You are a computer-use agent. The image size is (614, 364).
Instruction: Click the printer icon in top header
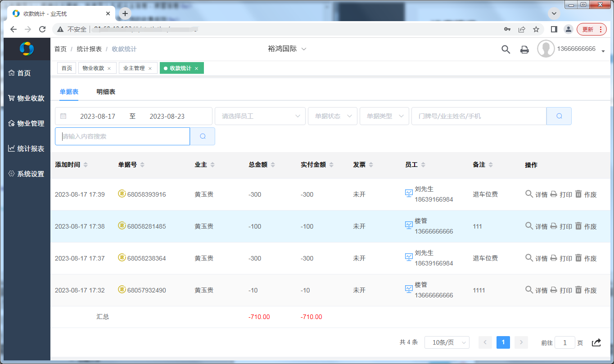[524, 49]
